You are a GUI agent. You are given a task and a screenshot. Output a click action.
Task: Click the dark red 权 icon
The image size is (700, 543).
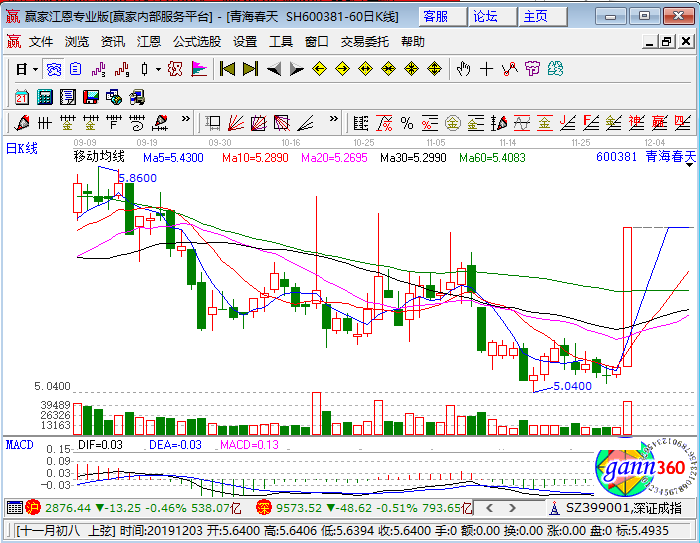tap(175, 69)
